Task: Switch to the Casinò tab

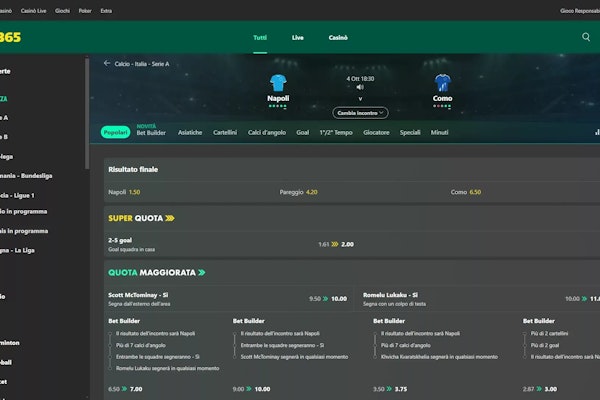Action: pyautogui.click(x=338, y=38)
